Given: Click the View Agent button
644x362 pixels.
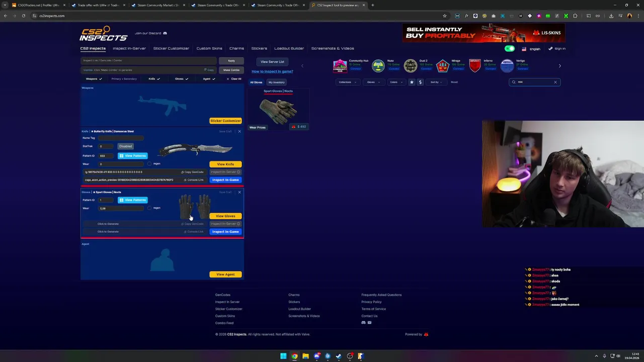Looking at the screenshot, I should [x=225, y=275].
